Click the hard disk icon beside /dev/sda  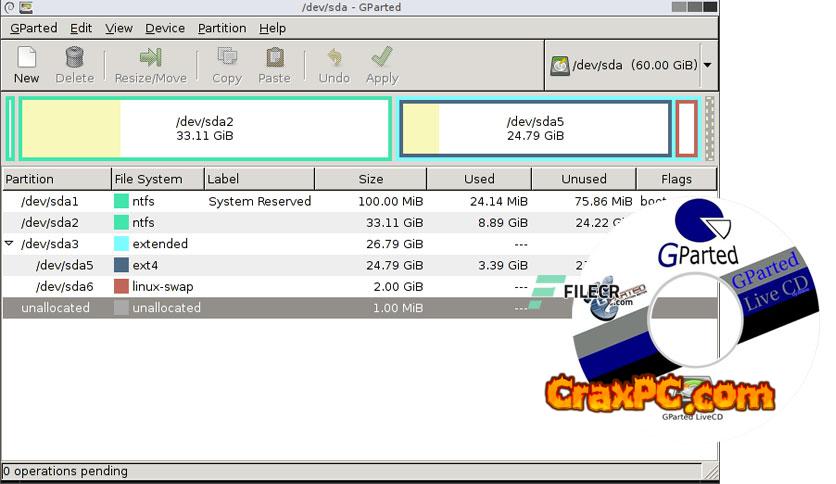[560, 66]
